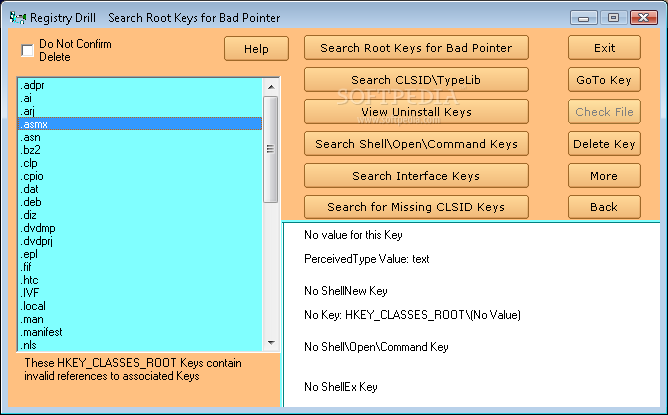
Task: Select the .diz entry
Action: [x=140, y=215]
